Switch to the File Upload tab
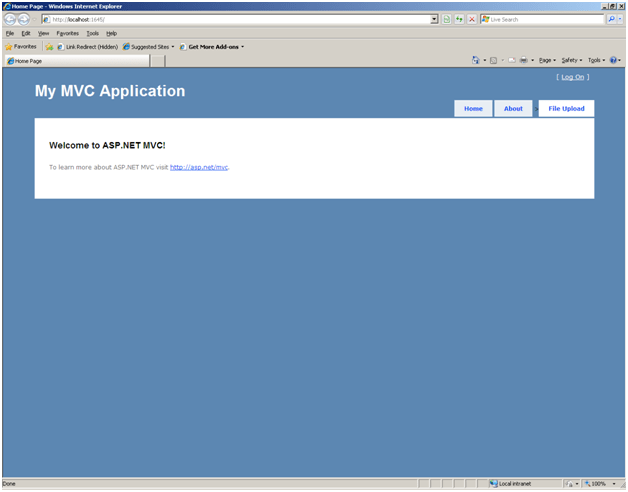Image resolution: width=628 pixels, height=492 pixels. 566,108
